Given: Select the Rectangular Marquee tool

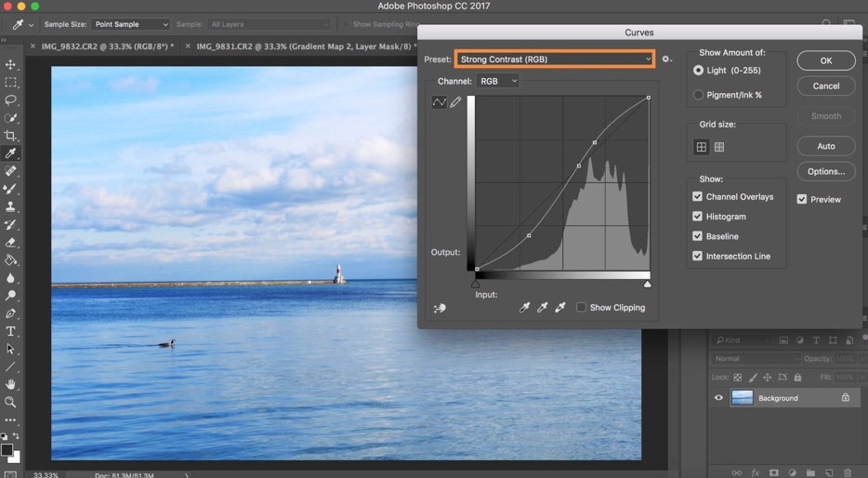Looking at the screenshot, I should pos(10,83).
